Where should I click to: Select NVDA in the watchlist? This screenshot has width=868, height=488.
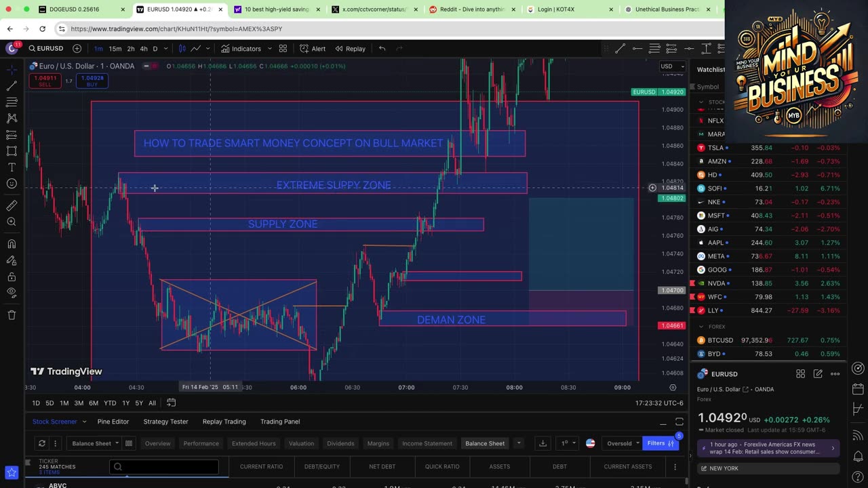tap(768, 283)
